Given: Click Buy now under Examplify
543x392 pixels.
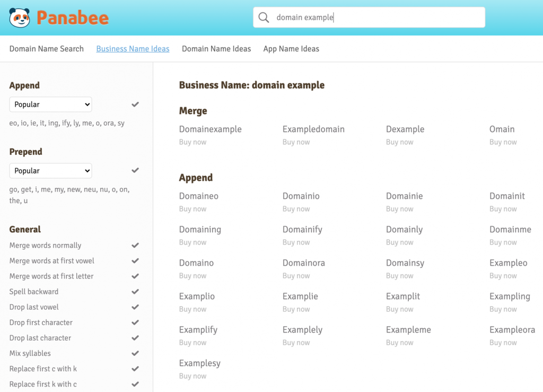Looking at the screenshot, I should 192,343.
